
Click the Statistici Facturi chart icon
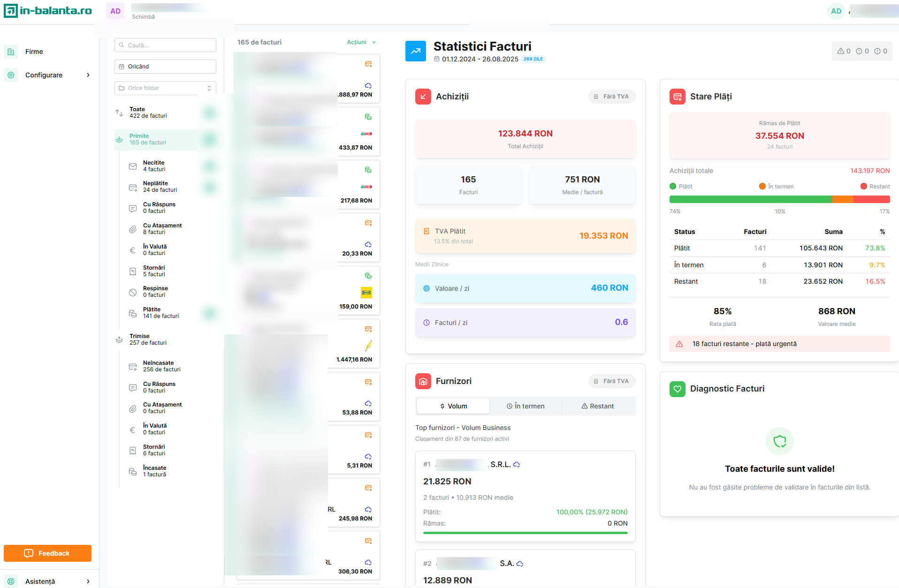click(x=415, y=51)
